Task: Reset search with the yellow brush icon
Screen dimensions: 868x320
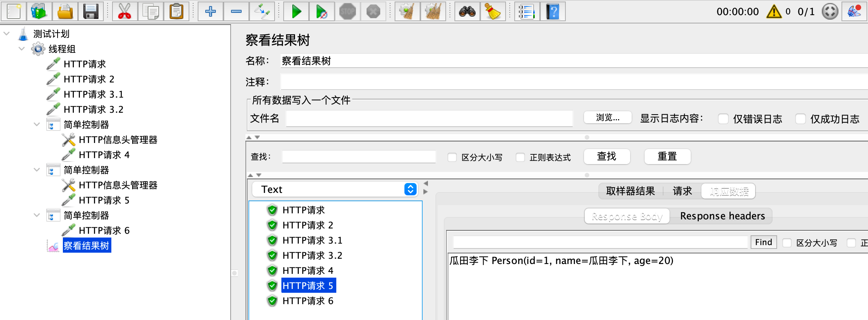Action: (x=493, y=11)
